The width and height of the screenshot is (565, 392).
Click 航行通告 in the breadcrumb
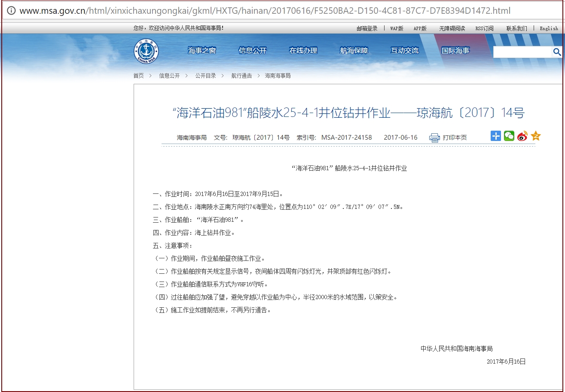click(x=241, y=76)
